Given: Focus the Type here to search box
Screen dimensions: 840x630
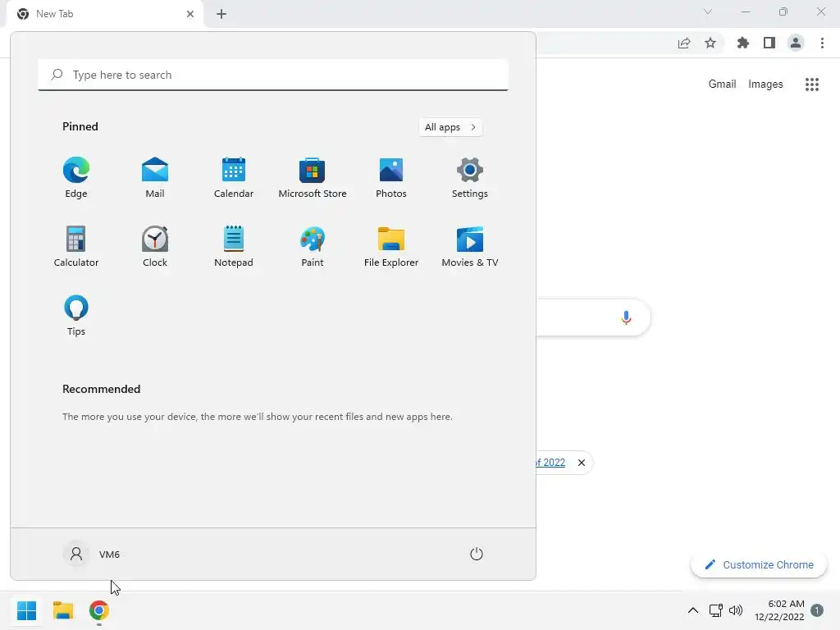Looking at the screenshot, I should coord(273,75).
